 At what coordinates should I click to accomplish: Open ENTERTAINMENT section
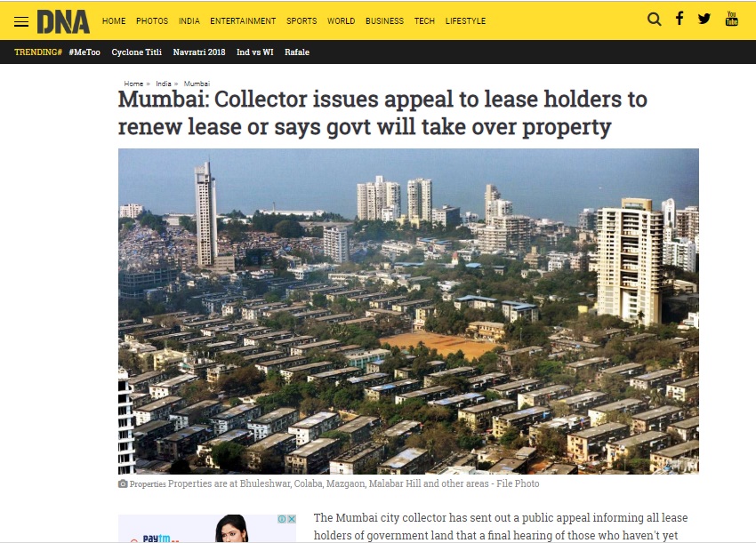click(x=243, y=21)
